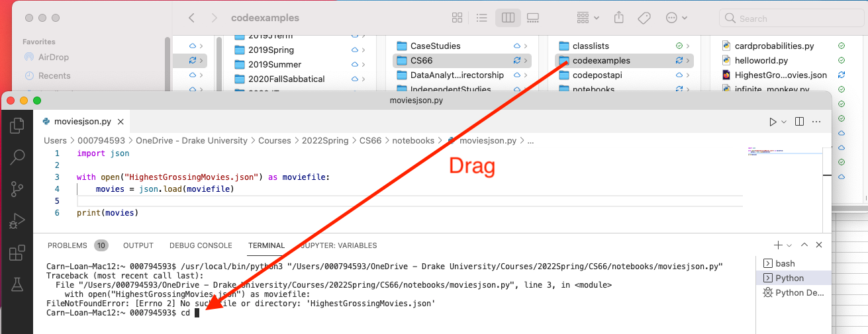This screenshot has height=334, width=868.
Task: Switch Finder to list view
Action: 482,18
